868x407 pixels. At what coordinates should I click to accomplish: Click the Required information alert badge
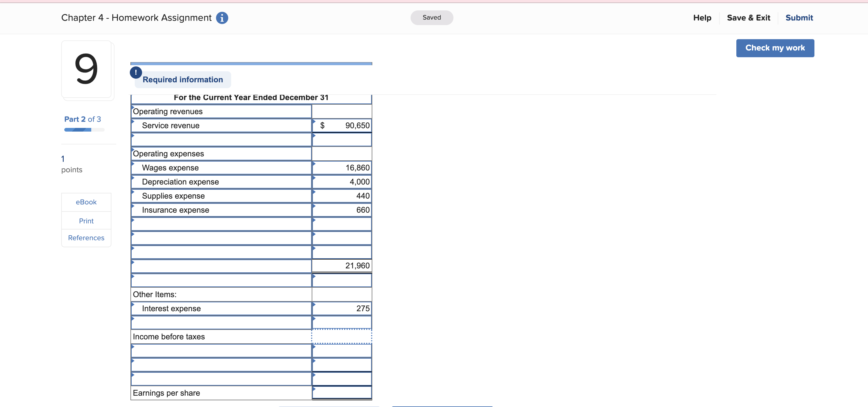136,73
